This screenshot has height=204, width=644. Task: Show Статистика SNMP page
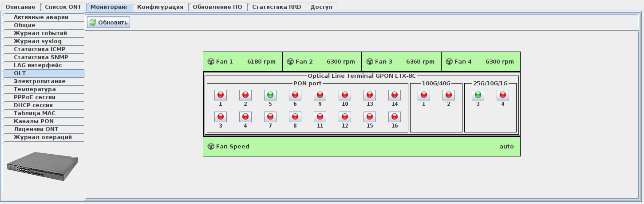[43, 57]
